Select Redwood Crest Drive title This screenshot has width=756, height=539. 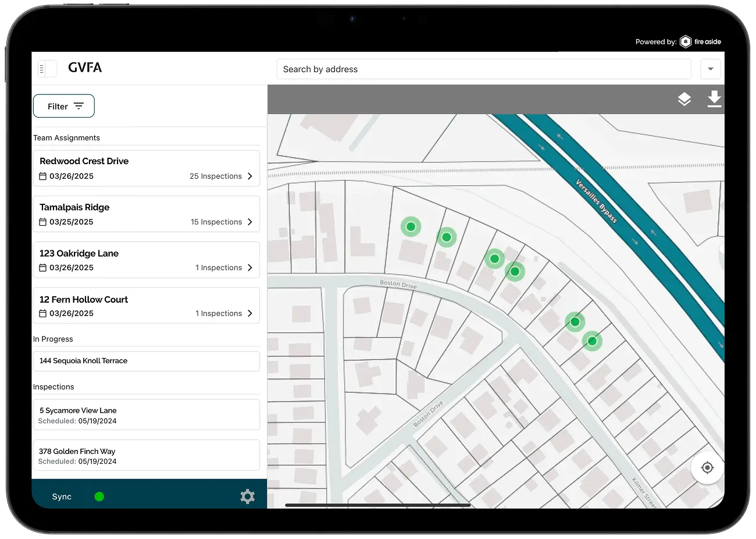(84, 161)
